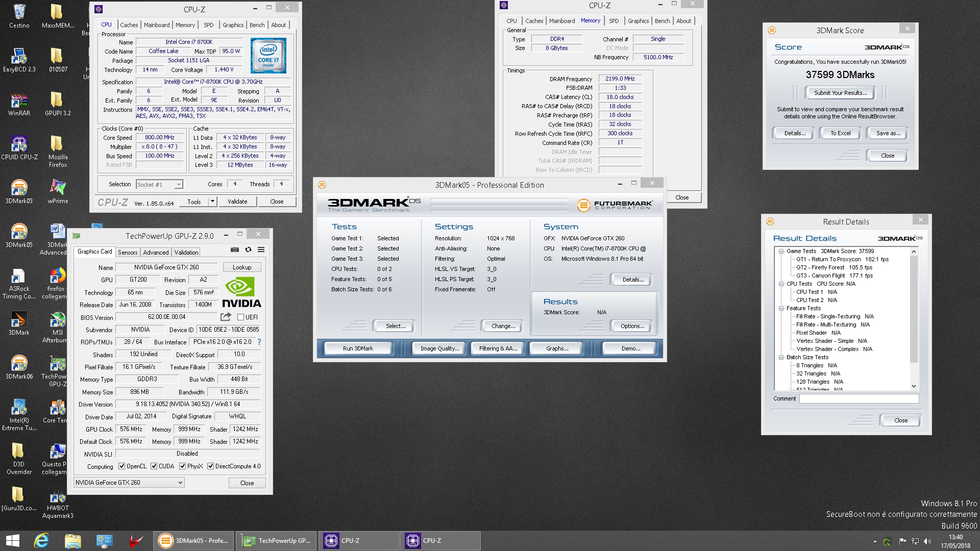Switch to Mainboard tab in left CPU-Z
Viewport: 980px width, 551px height.
pyautogui.click(x=157, y=25)
